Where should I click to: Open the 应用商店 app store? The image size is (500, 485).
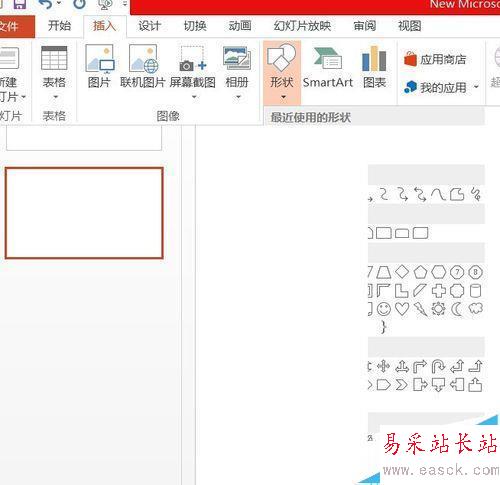tap(435, 59)
